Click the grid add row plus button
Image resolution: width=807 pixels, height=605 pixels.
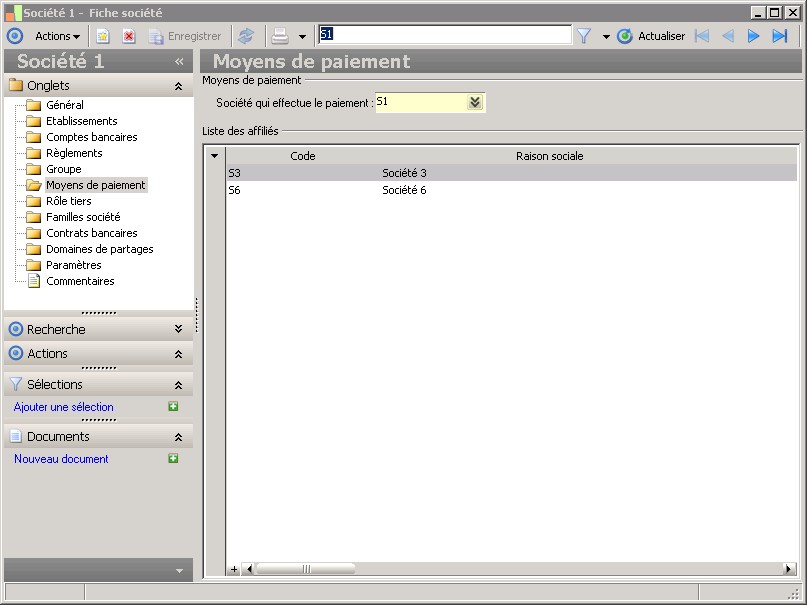pyautogui.click(x=234, y=568)
